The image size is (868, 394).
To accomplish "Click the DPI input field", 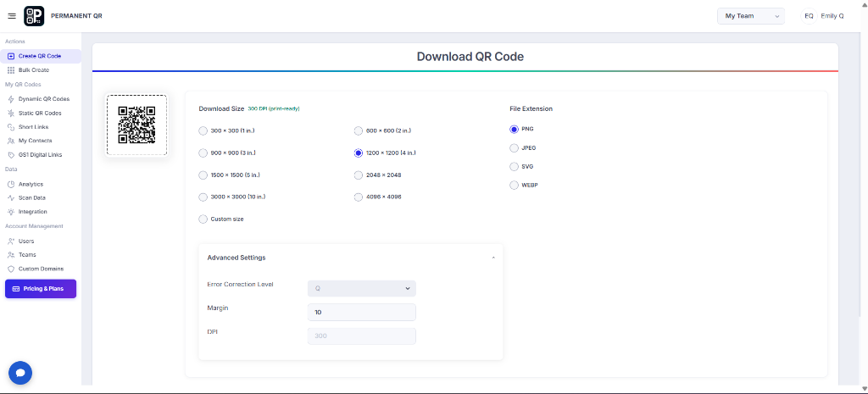I will point(361,336).
